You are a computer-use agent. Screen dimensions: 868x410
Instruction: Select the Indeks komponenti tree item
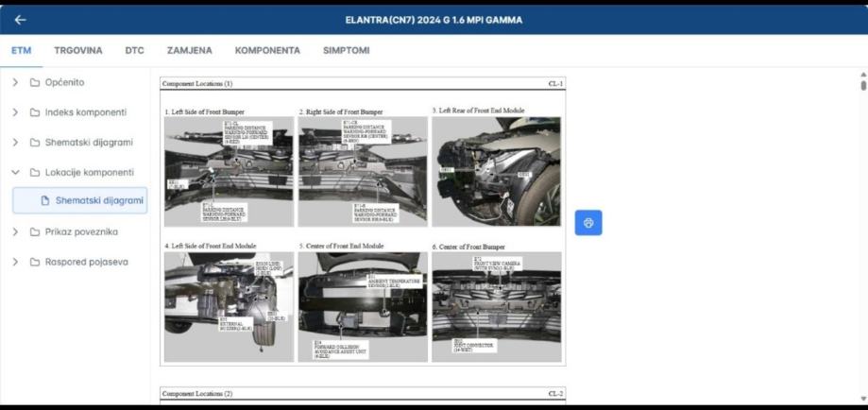(86, 112)
